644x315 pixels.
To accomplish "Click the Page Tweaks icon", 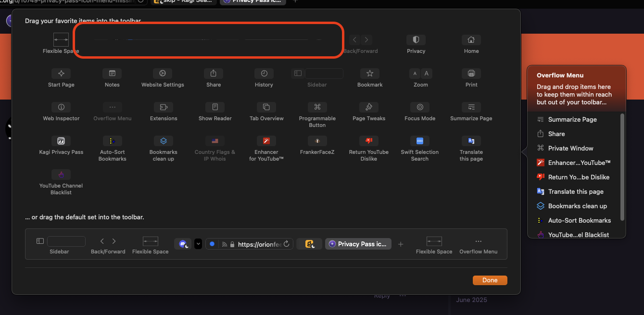I will coord(369,107).
